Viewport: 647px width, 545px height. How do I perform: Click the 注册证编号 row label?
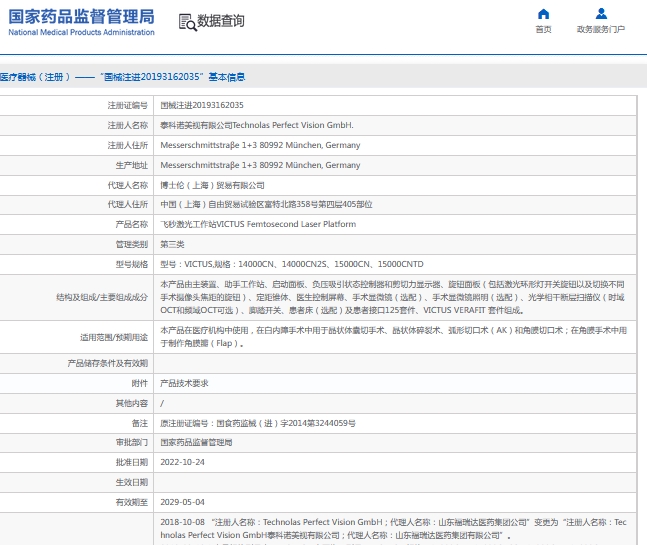point(128,105)
